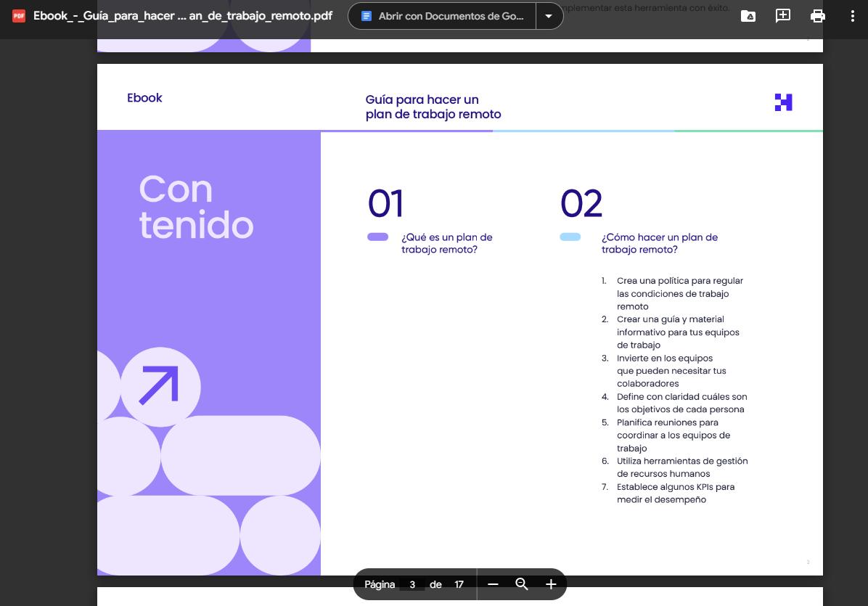This screenshot has height=606, width=868.
Task: Zoom in using the plus icon
Action: click(x=551, y=584)
